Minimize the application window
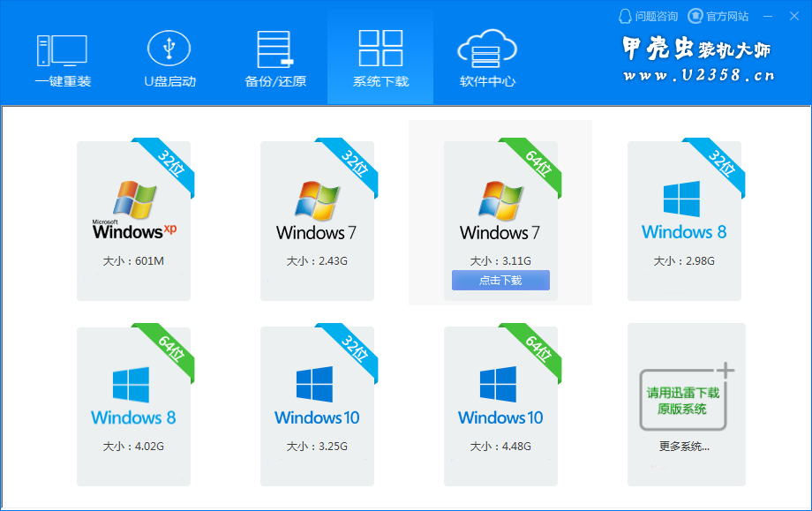The image size is (812, 511). click(x=768, y=17)
